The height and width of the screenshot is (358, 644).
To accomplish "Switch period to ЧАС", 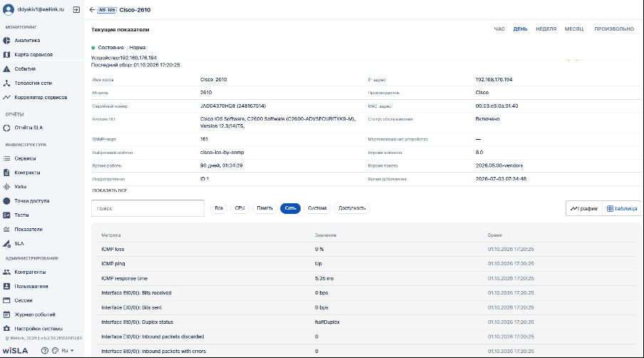I will point(499,29).
